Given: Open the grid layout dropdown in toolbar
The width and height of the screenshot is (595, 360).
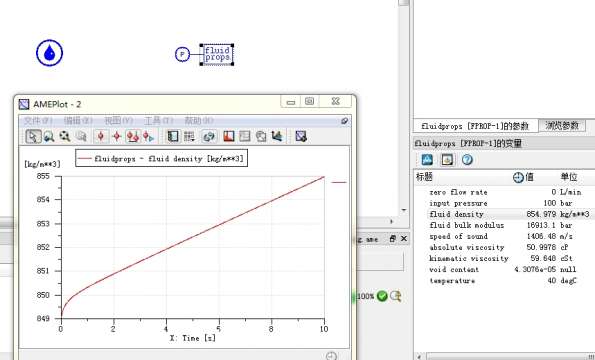Looking at the screenshot, I should [x=189, y=136].
